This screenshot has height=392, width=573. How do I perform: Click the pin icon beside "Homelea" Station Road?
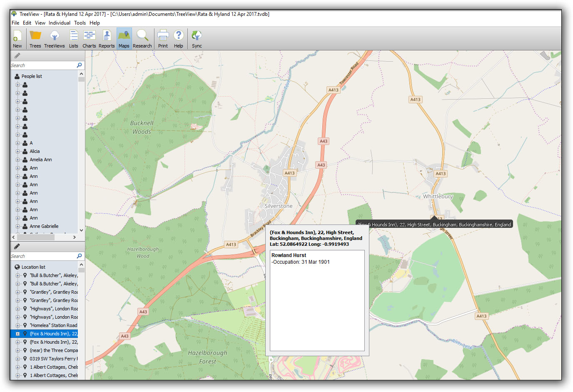pyautogui.click(x=25, y=325)
